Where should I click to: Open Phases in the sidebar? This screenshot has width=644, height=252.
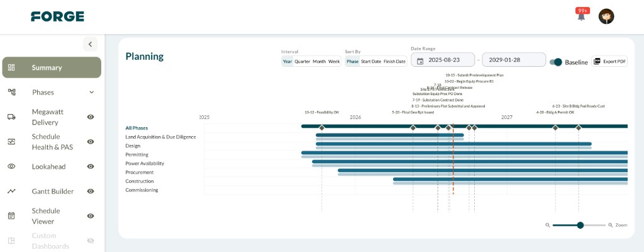(x=43, y=92)
